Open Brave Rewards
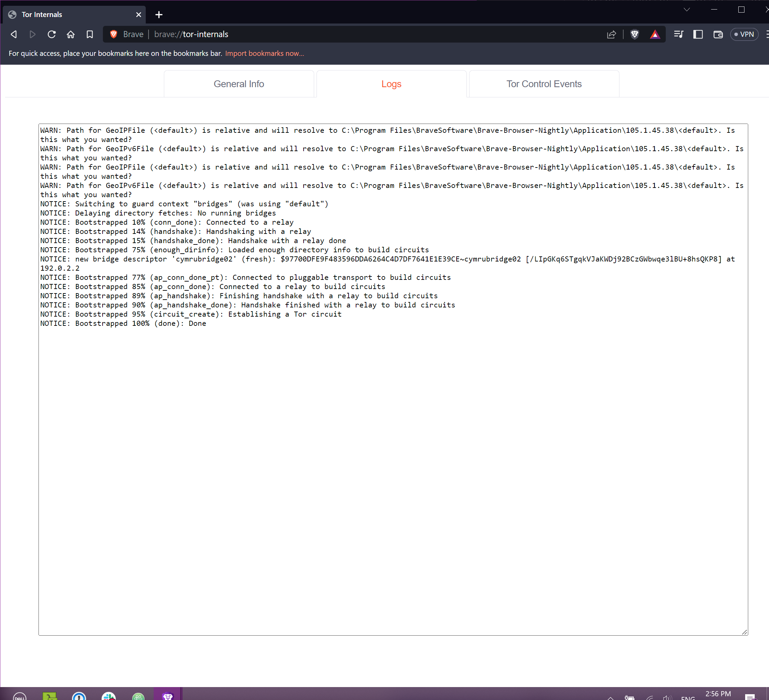 (x=655, y=34)
